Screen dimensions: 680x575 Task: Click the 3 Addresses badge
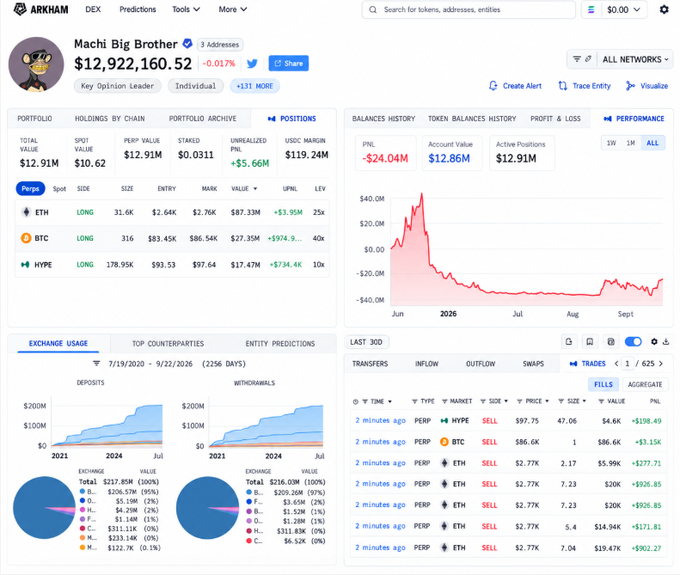tap(220, 44)
